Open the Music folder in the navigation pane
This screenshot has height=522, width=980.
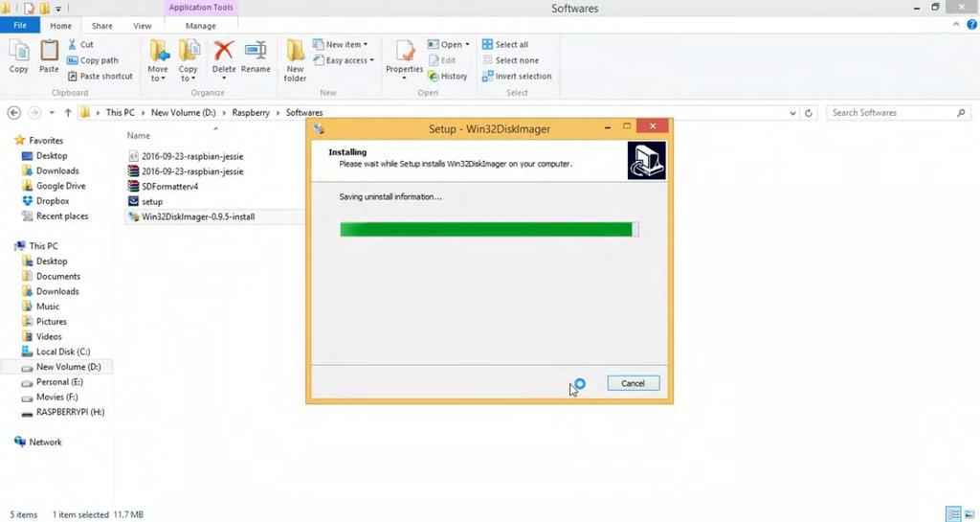tap(40, 306)
